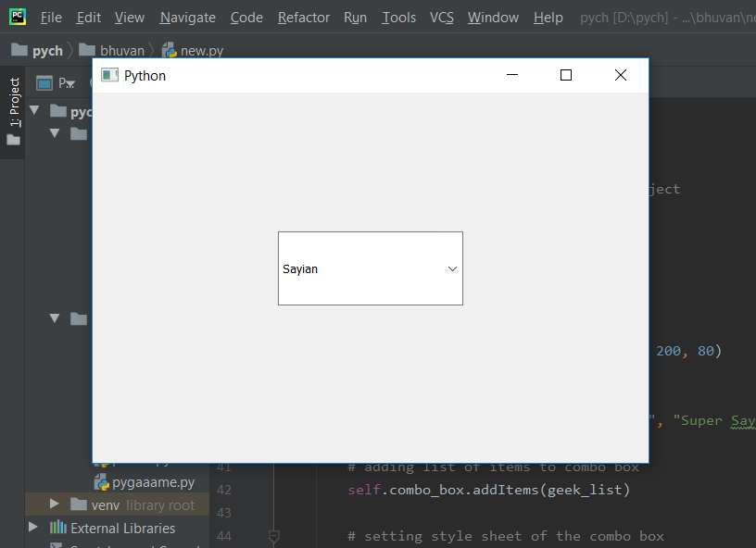Select the pygaaame.py file

pos(153,482)
